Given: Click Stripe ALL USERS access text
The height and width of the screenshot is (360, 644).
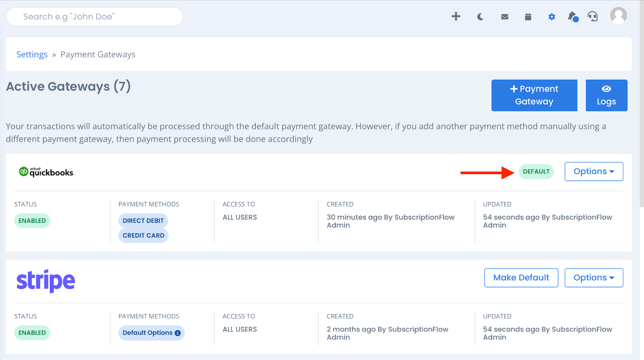Looking at the screenshot, I should pyautogui.click(x=240, y=329).
